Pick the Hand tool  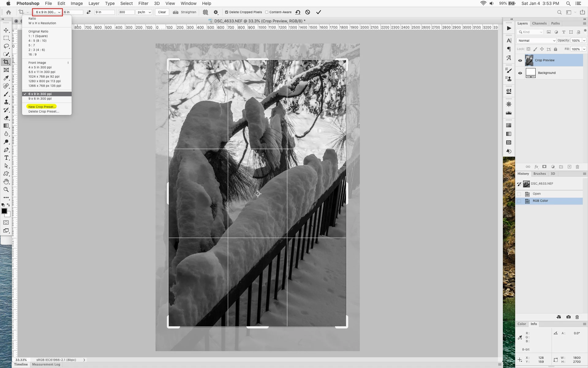point(6,182)
